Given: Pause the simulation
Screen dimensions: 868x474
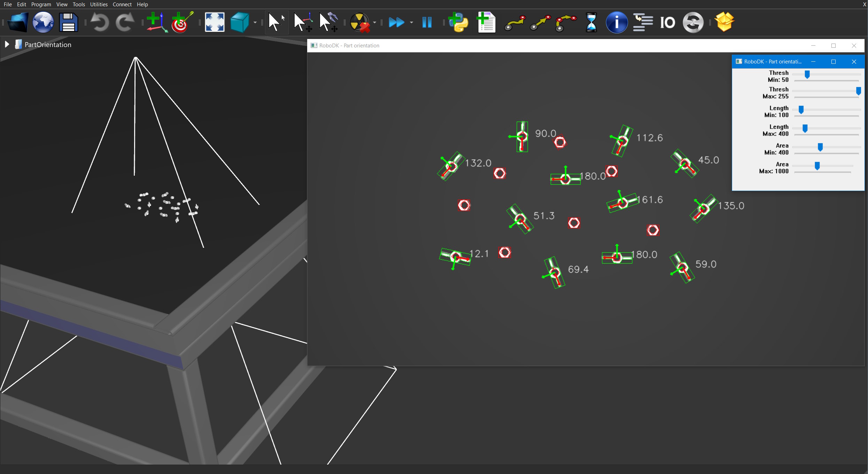Looking at the screenshot, I should [x=427, y=23].
